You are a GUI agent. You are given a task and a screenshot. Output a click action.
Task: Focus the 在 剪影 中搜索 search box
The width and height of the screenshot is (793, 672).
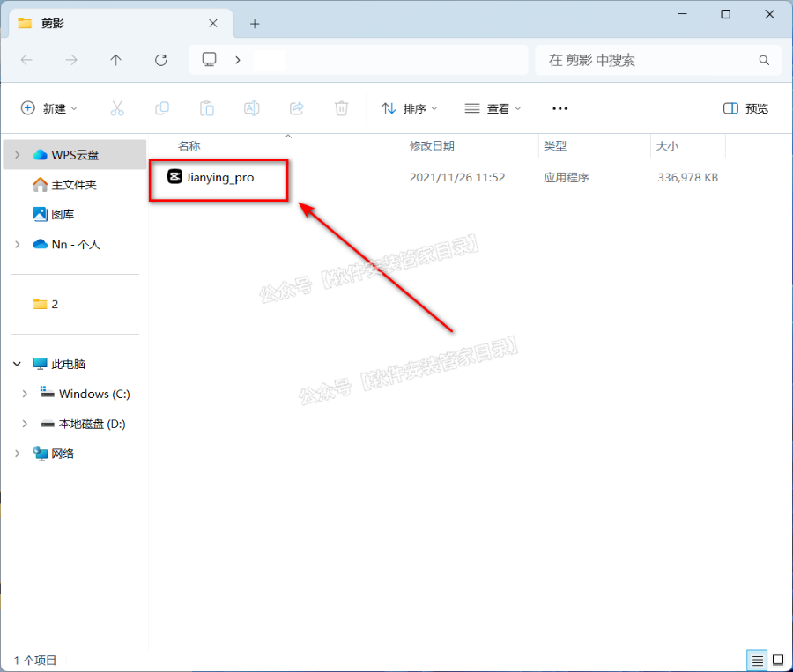click(657, 60)
